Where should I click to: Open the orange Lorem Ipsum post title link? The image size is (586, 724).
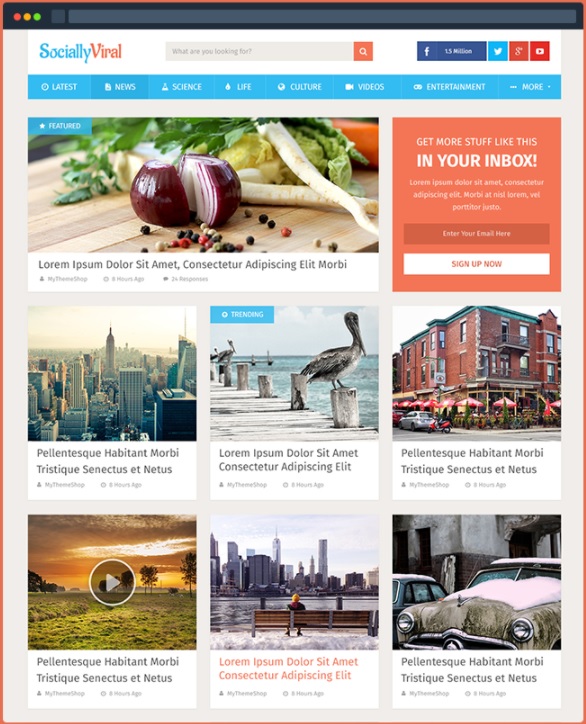click(288, 668)
